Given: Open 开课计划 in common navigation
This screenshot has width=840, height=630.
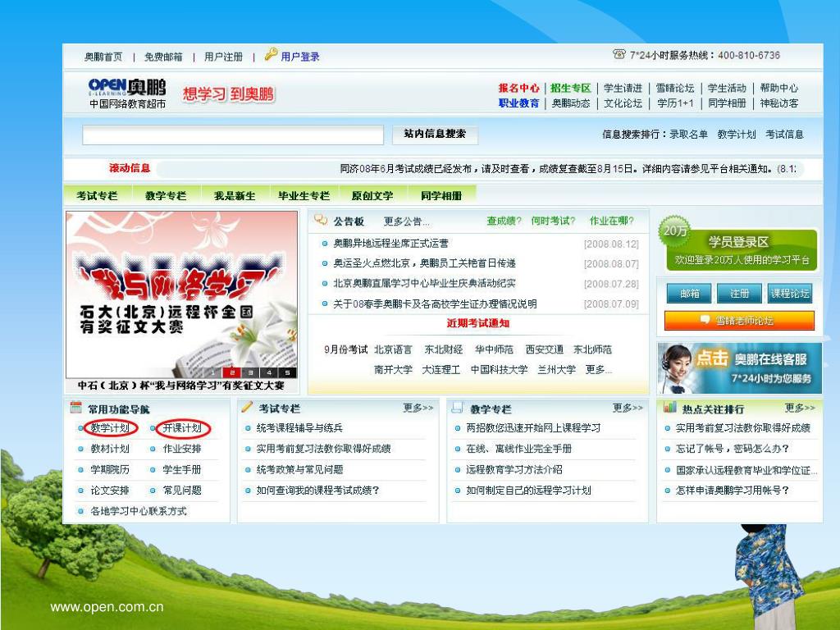Looking at the screenshot, I should click(182, 427).
